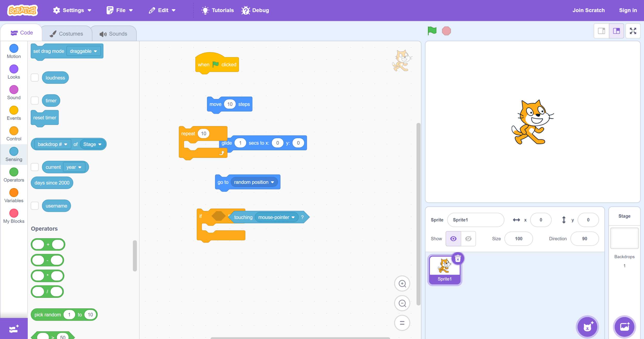
Task: Zoom out of the code workspace
Action: (402, 303)
